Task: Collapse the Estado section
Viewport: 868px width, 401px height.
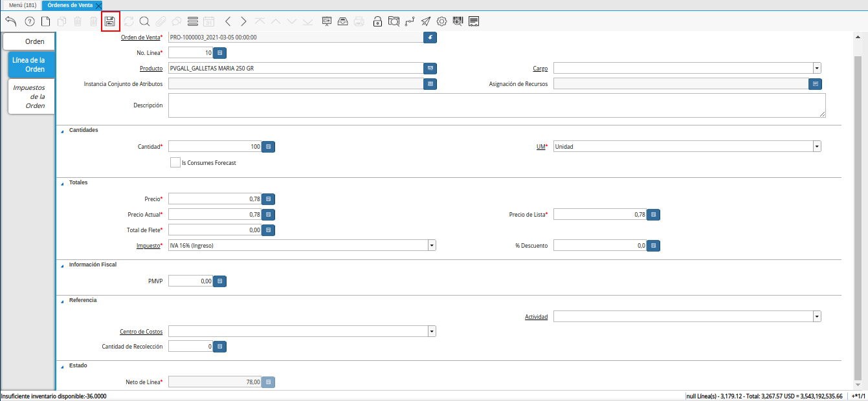Action: click(63, 366)
